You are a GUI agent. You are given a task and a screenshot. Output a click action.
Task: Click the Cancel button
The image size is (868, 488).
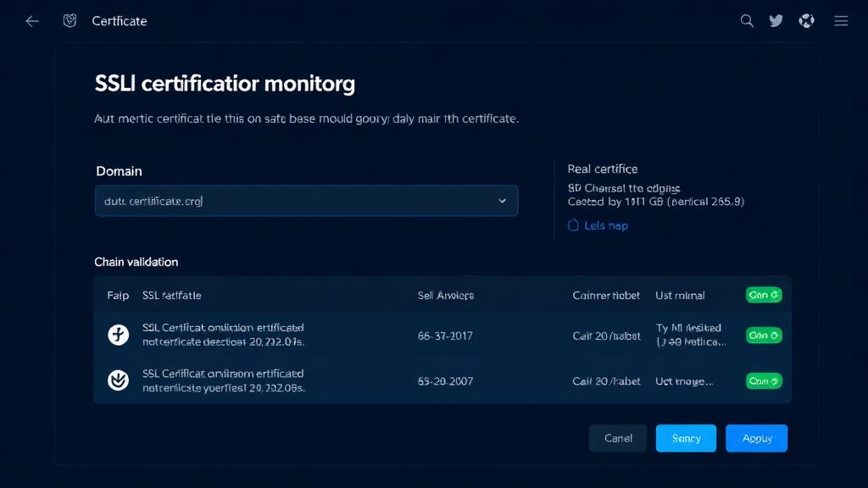coord(618,438)
